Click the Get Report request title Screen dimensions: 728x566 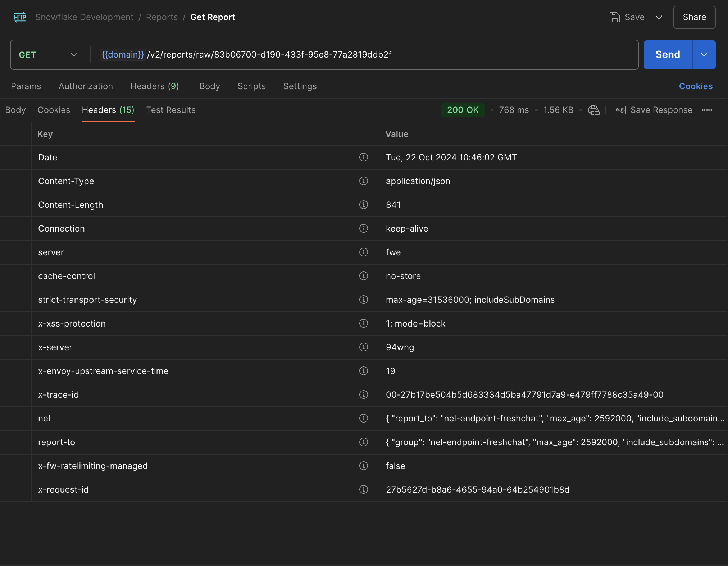click(213, 17)
